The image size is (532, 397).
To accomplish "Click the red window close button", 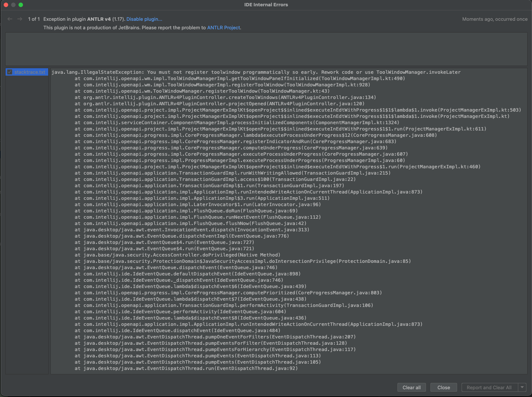I will point(6,5).
